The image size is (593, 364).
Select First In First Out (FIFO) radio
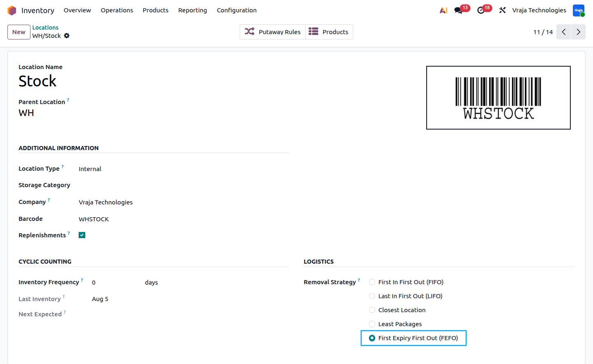point(372,282)
